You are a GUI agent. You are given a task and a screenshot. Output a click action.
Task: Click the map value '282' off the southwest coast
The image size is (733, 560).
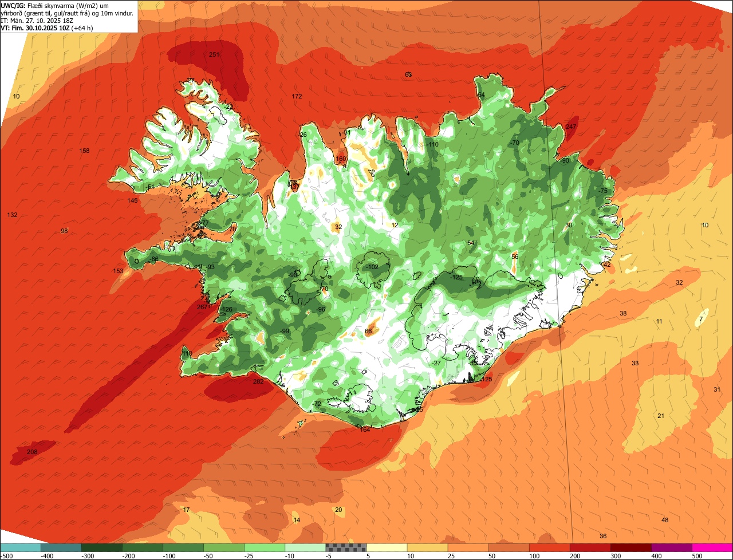click(x=258, y=381)
